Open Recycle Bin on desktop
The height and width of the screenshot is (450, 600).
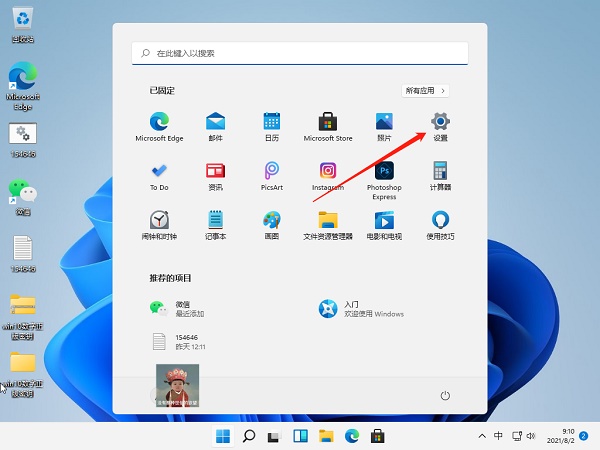(x=23, y=25)
